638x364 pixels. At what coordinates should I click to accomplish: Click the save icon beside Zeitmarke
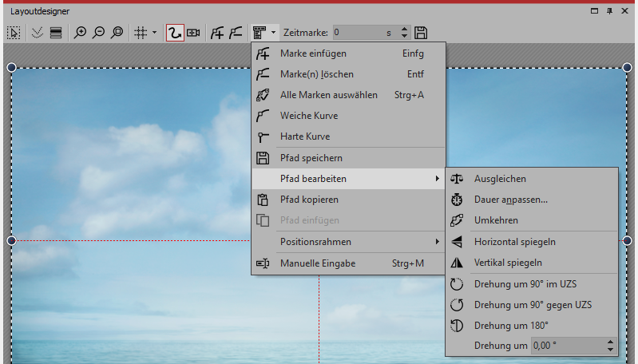tap(421, 33)
